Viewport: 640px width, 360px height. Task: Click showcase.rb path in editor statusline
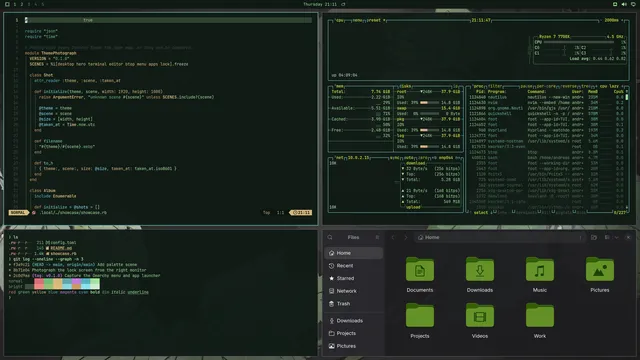[x=73, y=213]
